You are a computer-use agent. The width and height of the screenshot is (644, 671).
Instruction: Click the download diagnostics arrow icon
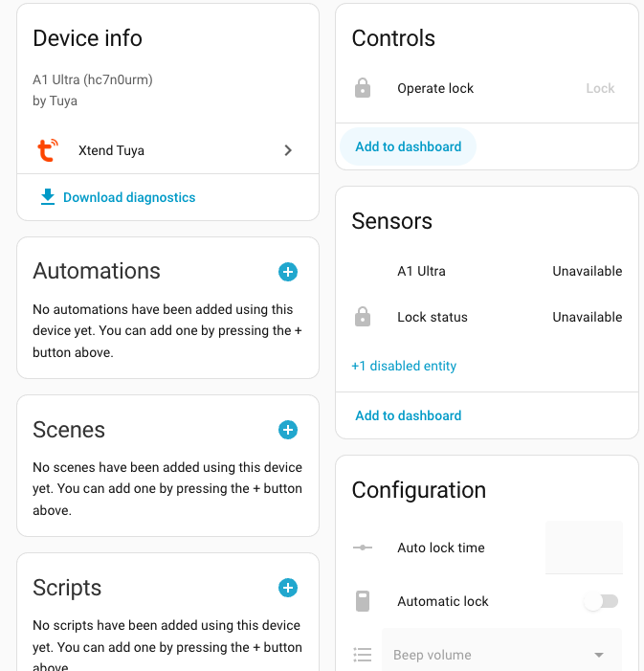(x=47, y=197)
